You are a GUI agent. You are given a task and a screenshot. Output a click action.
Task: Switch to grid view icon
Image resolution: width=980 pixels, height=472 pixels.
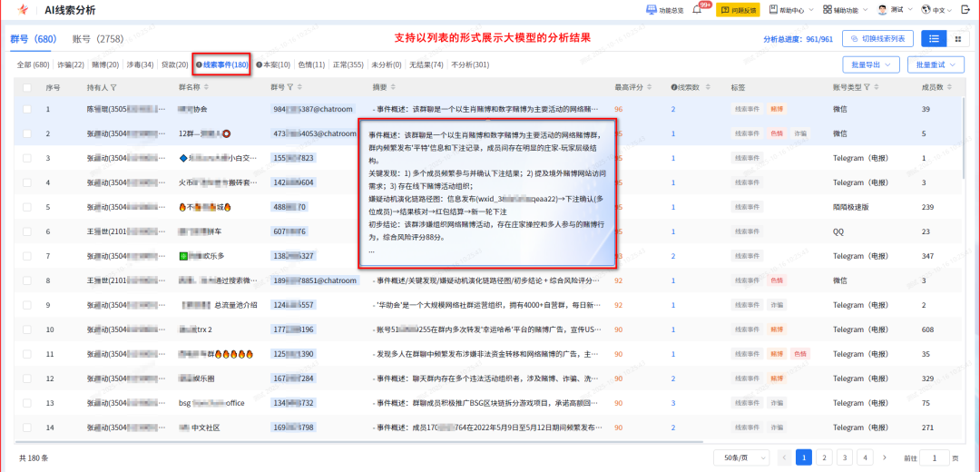coord(957,39)
